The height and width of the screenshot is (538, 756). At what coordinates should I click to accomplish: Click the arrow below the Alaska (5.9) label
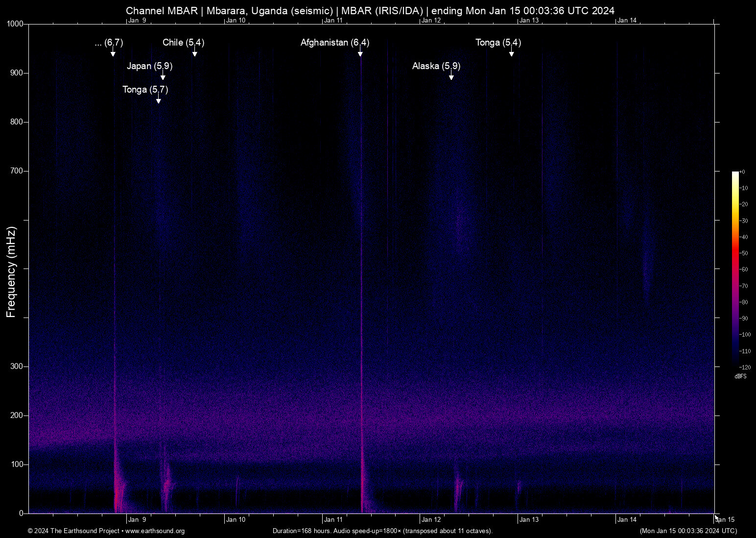tap(451, 76)
